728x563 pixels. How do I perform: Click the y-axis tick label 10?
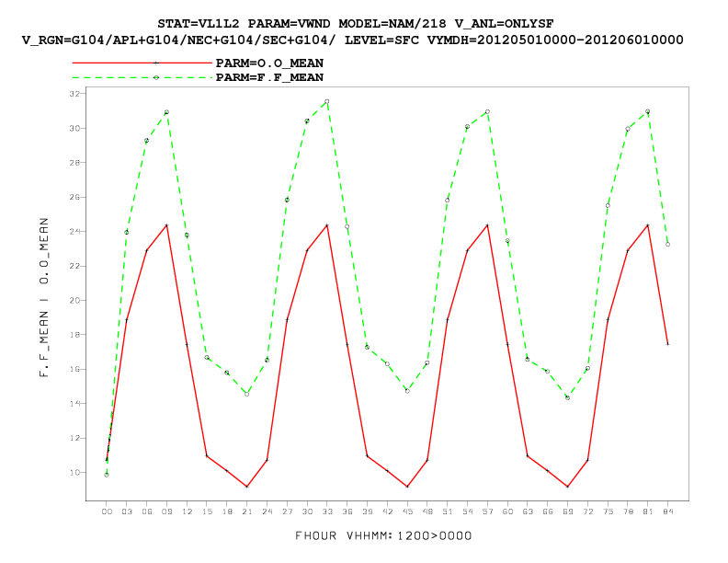tap(74, 473)
